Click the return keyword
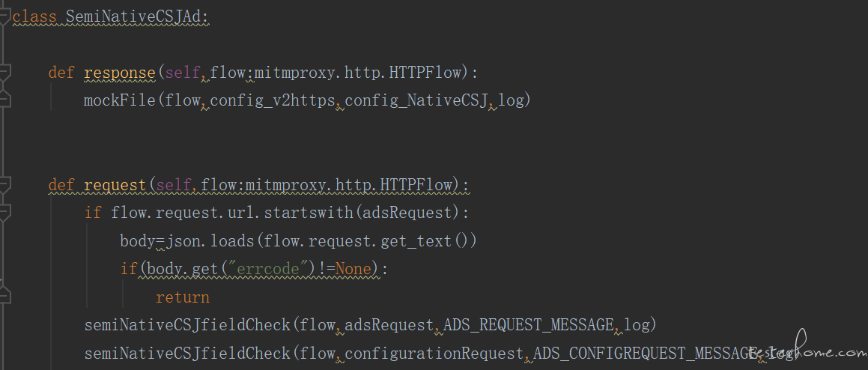This screenshot has height=370, width=868. (183, 297)
